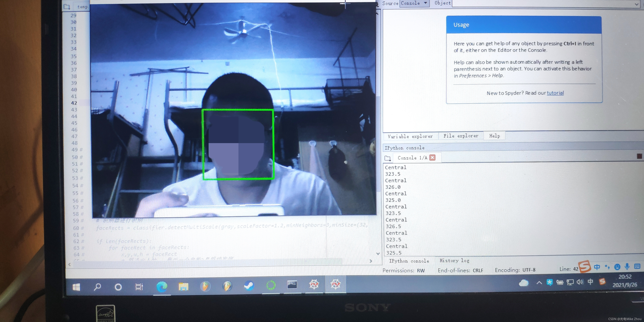Open Steam from the taskbar
This screenshot has height=322, width=644.
(x=249, y=285)
